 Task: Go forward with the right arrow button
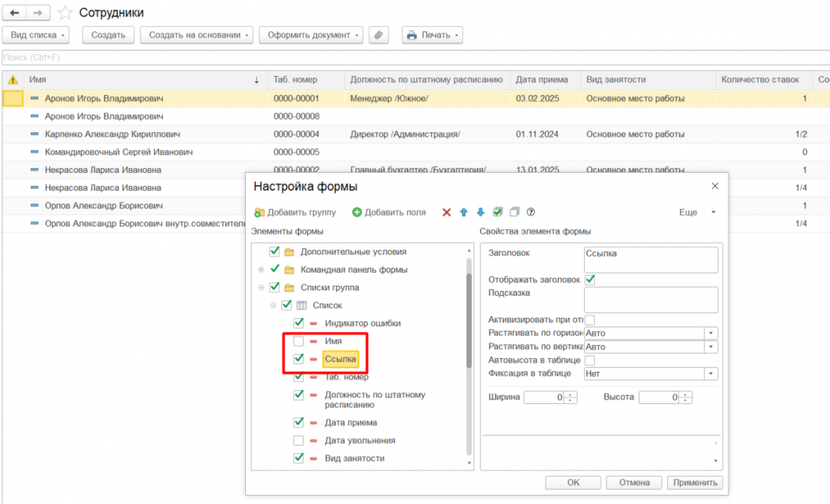coord(38,13)
